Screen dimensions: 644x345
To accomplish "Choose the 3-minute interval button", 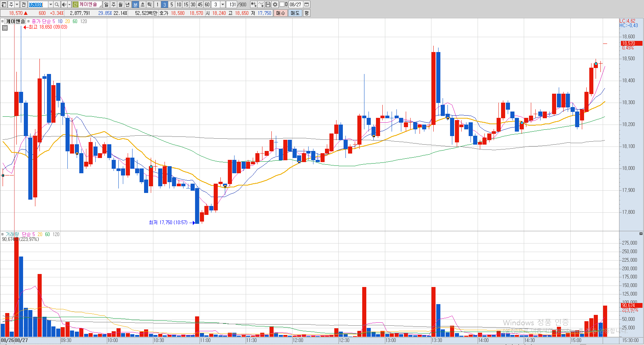I will (165, 4).
